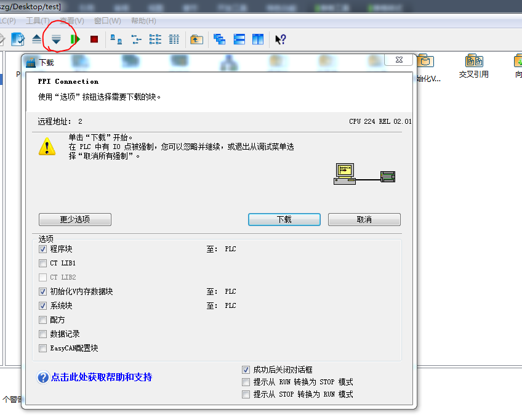Open 交叉引用 (Cross Reference) view
This screenshot has width=522, height=420.
coord(473,63)
